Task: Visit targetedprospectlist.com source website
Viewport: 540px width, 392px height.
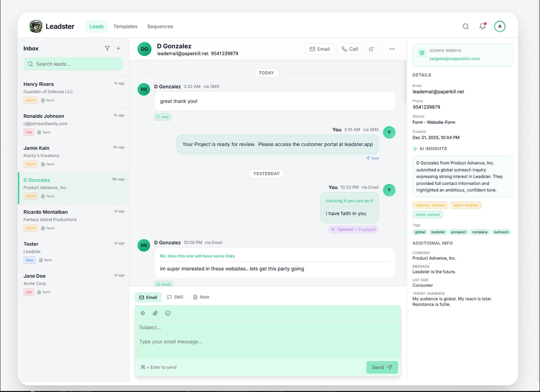Action: (454, 58)
